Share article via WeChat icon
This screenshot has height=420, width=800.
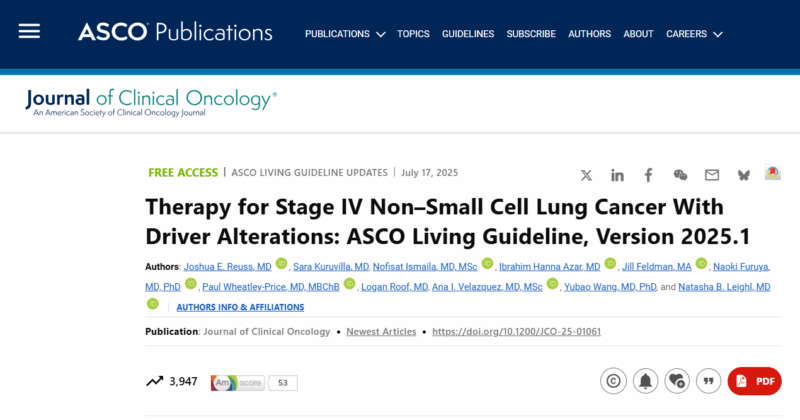point(680,176)
